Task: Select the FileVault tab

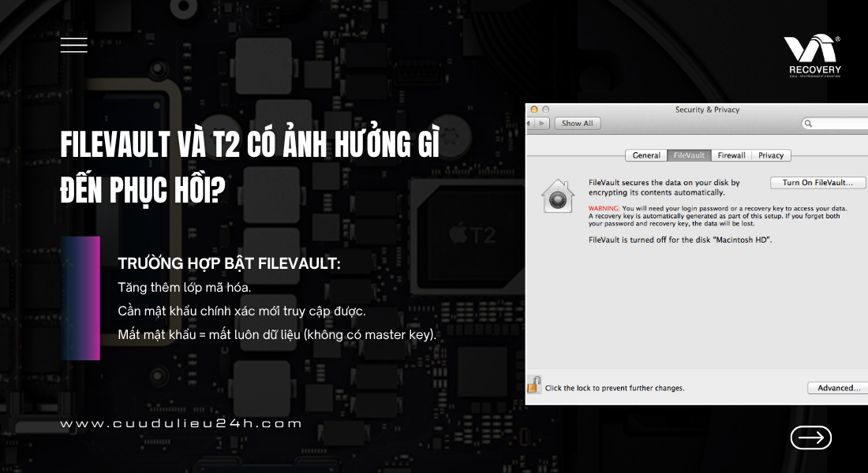Action: click(x=689, y=155)
